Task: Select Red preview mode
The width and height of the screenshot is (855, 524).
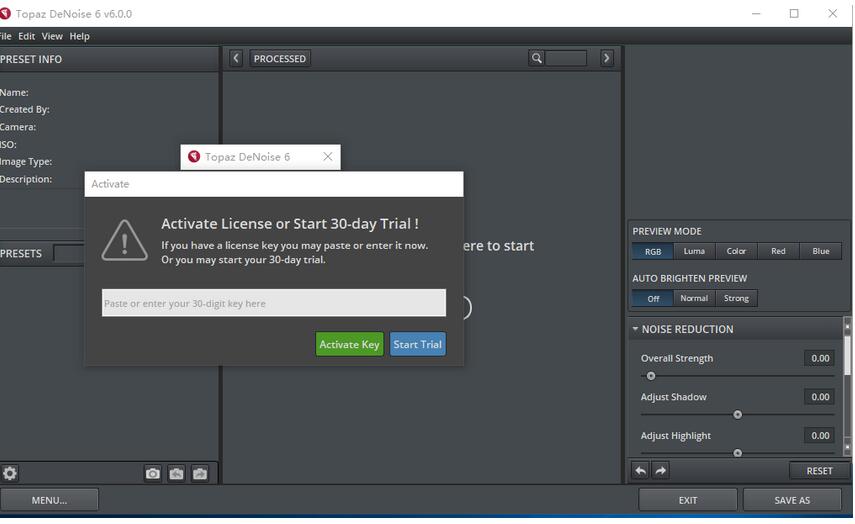Action: click(778, 251)
